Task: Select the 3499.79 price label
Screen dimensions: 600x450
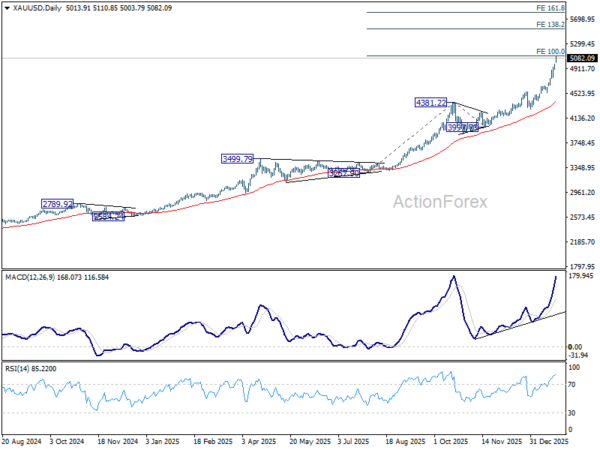Action: 237,159
